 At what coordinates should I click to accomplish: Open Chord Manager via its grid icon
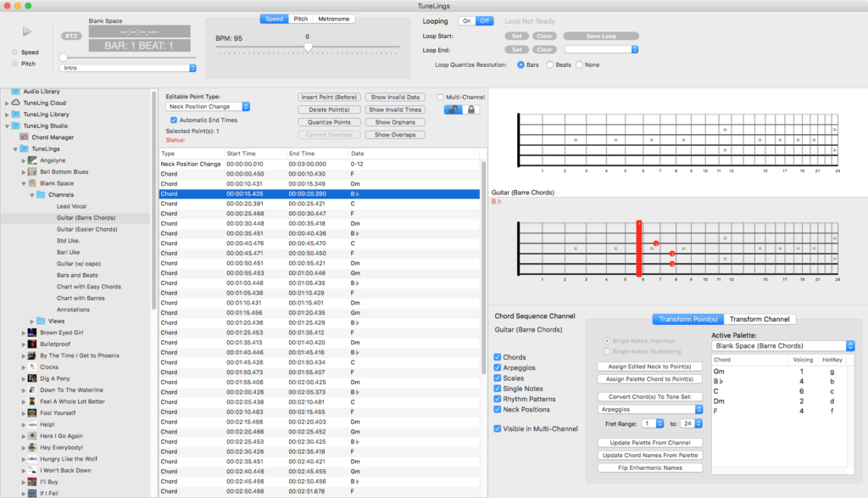pyautogui.click(x=24, y=137)
